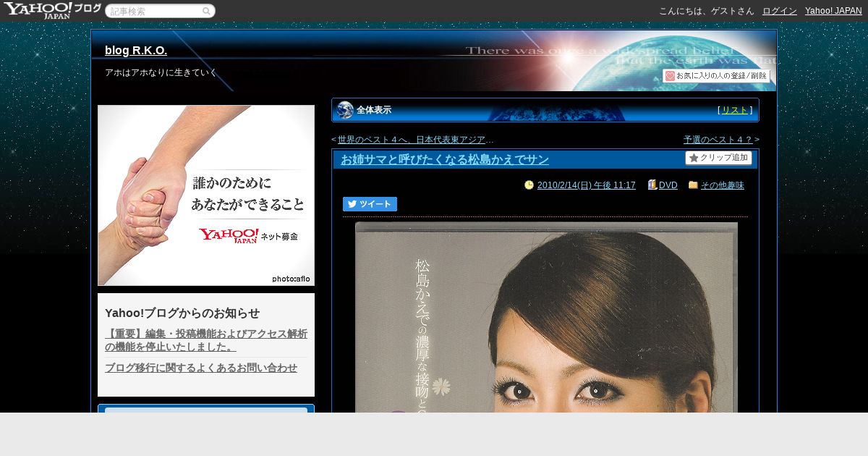This screenshot has height=456, width=868.
Task: Click the clock icon next to post date
Action: pos(529,185)
